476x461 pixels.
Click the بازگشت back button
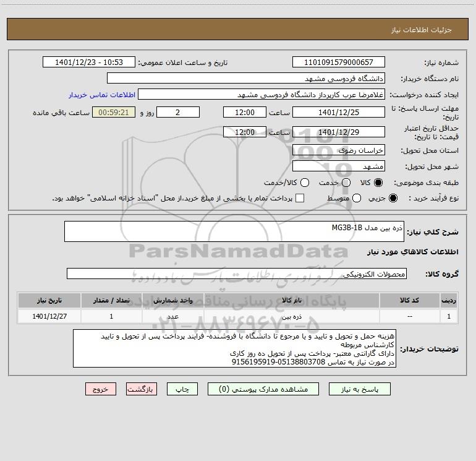142,389
